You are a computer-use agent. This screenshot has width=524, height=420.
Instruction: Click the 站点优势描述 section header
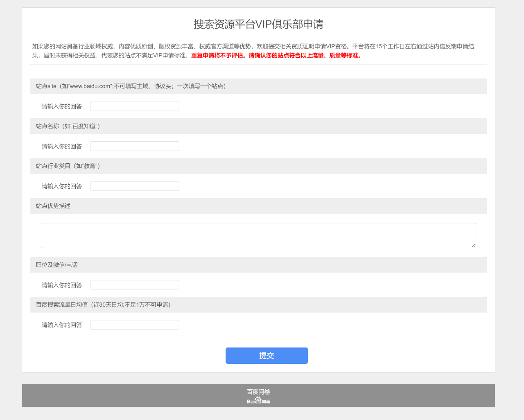(x=53, y=206)
